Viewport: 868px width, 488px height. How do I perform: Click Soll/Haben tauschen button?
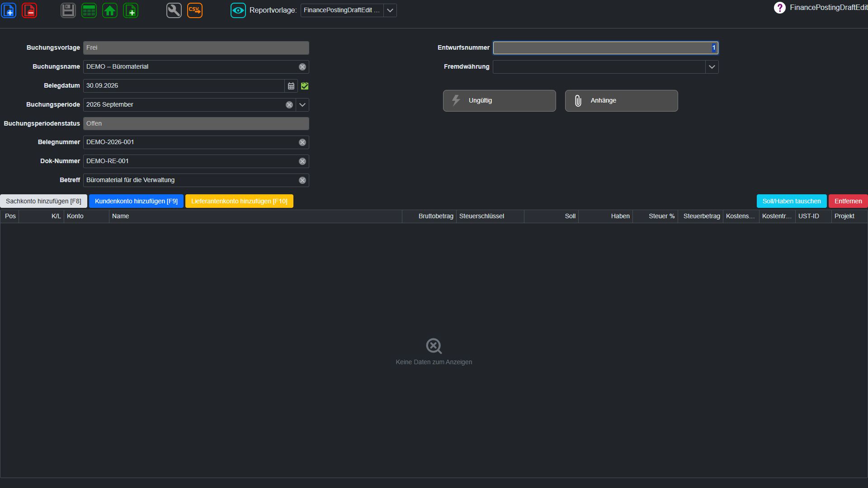(792, 201)
